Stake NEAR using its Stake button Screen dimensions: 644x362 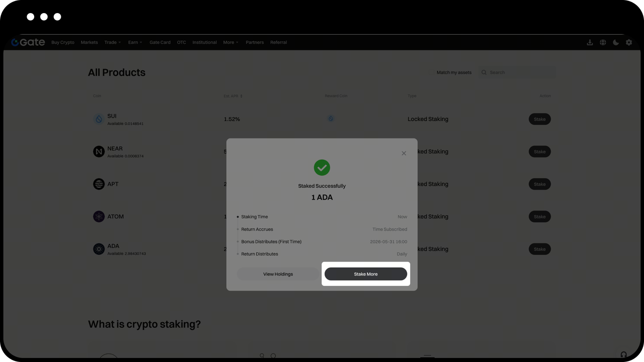point(539,151)
